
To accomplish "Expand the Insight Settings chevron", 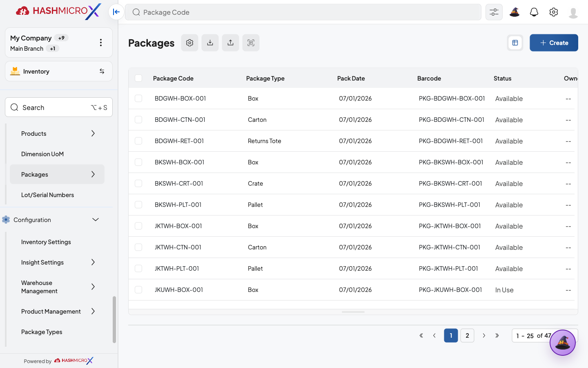I will click(93, 262).
